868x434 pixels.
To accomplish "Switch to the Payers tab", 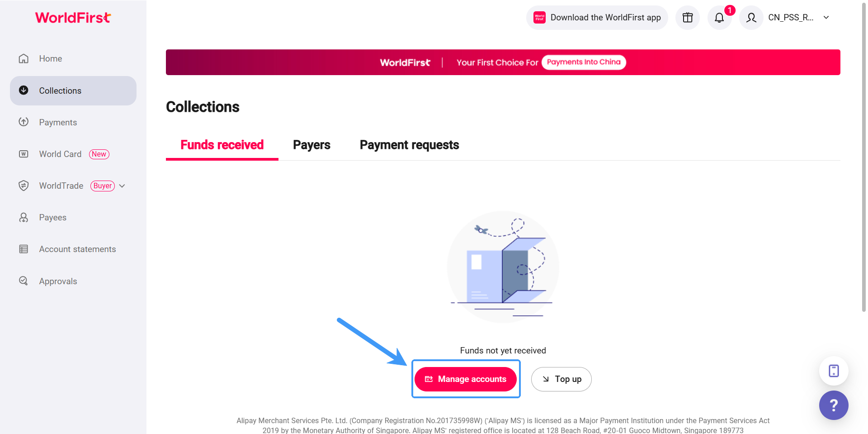I will [x=311, y=145].
